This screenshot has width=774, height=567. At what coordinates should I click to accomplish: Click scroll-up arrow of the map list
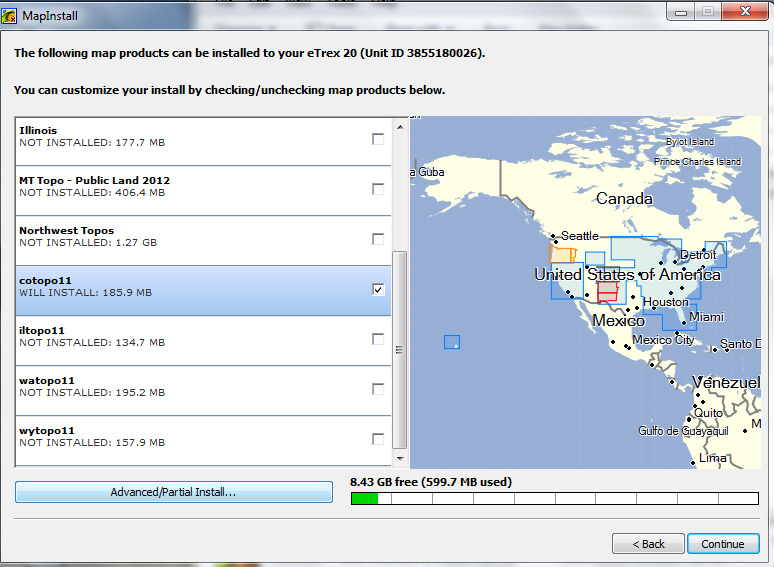tap(400, 124)
